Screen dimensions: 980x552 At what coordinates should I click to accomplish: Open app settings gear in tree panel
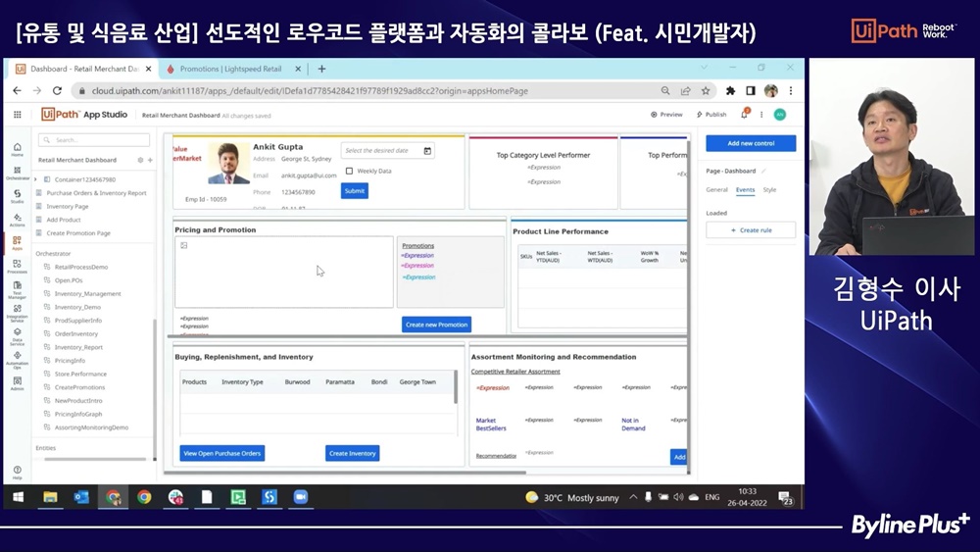(140, 160)
